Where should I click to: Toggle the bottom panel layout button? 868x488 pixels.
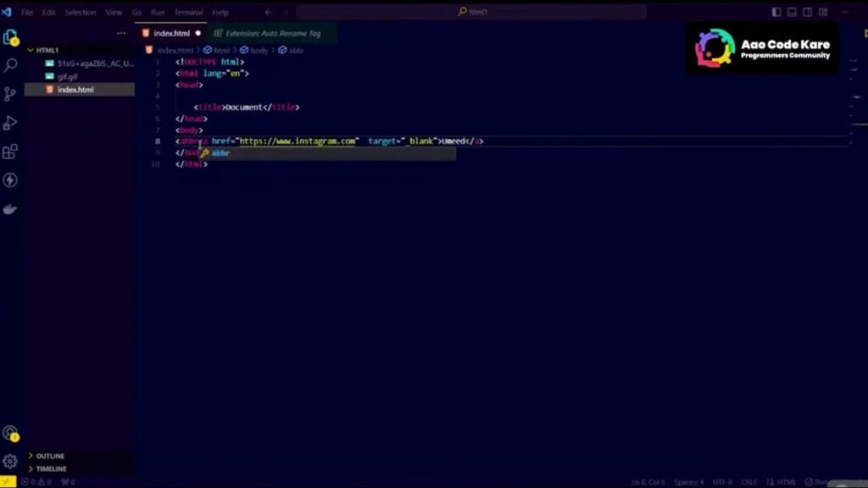click(x=792, y=13)
